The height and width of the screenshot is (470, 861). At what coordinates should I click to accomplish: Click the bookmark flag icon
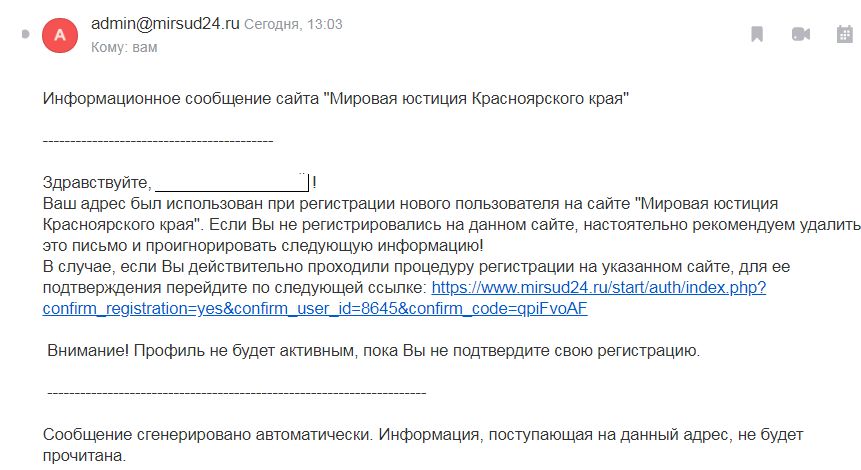pyautogui.click(x=758, y=34)
